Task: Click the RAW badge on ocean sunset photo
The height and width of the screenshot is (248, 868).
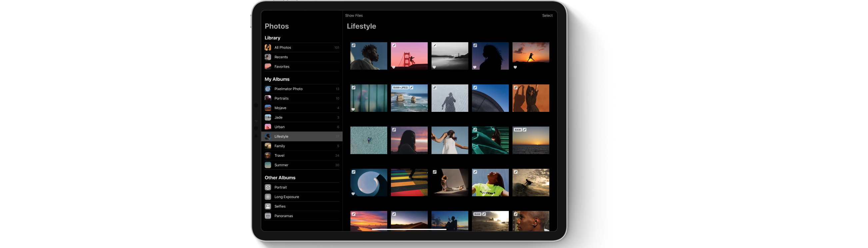Action: pyautogui.click(x=517, y=130)
